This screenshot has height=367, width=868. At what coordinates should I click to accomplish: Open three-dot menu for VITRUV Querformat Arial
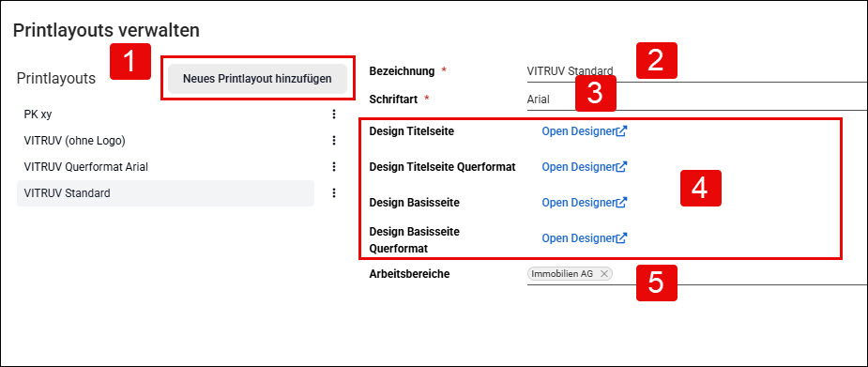point(334,167)
